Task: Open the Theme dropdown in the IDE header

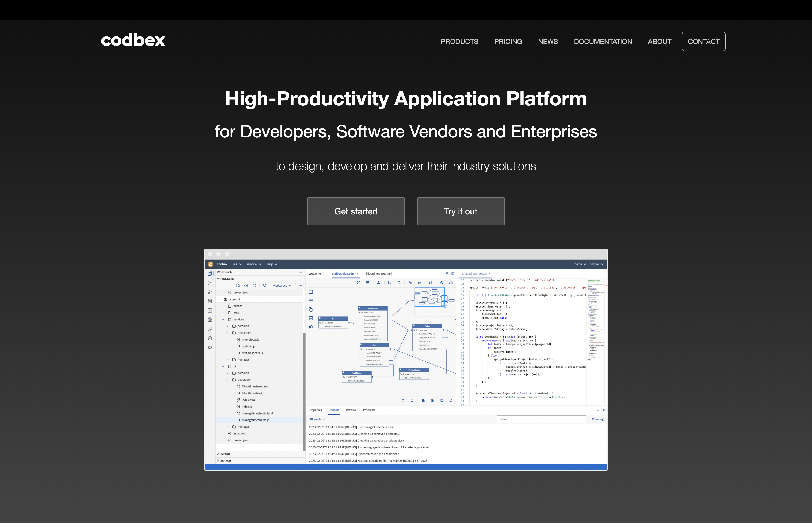Action: (x=579, y=264)
